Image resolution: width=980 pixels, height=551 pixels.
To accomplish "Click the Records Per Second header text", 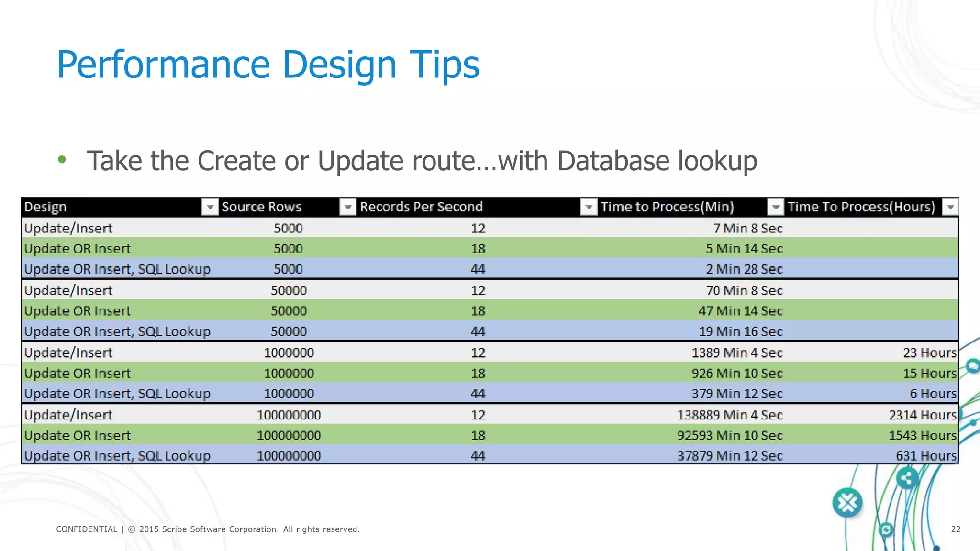I will click(x=421, y=207).
